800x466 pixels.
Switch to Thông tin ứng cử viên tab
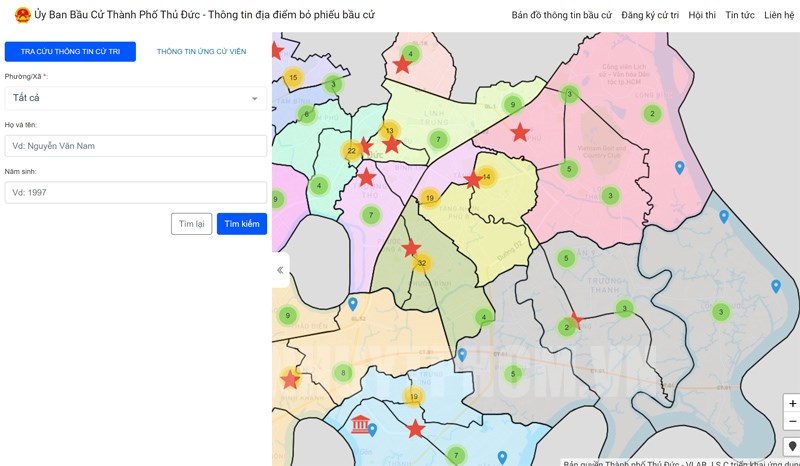(201, 51)
